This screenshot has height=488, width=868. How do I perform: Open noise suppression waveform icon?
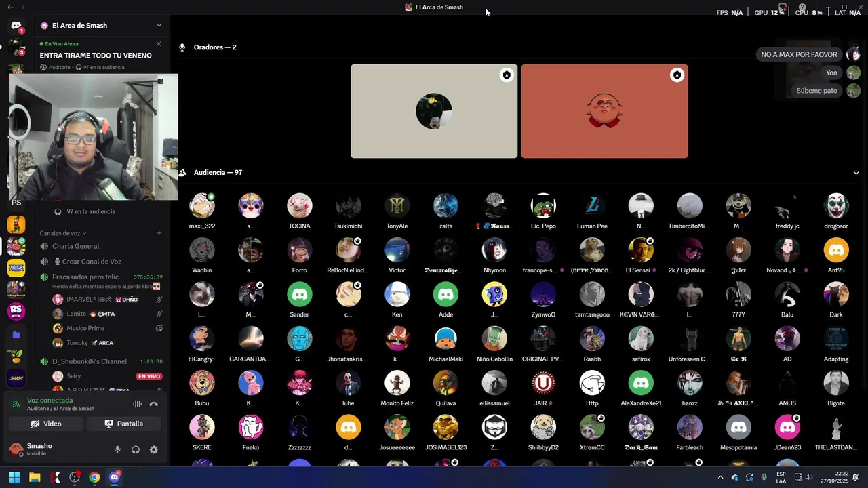(x=137, y=404)
